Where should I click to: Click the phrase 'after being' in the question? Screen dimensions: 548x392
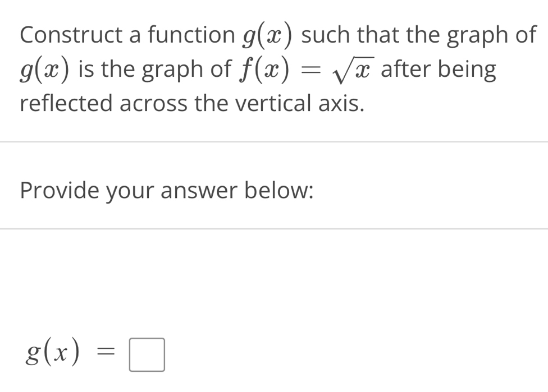439,68
